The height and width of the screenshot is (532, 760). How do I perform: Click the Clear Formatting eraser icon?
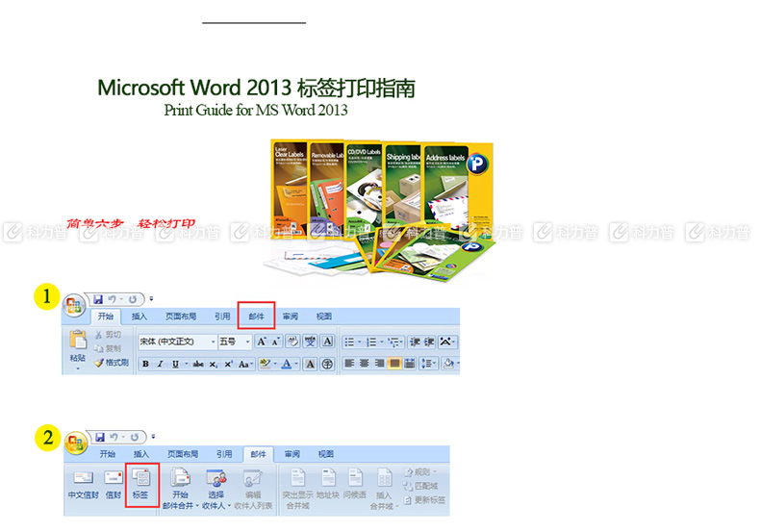(292, 342)
